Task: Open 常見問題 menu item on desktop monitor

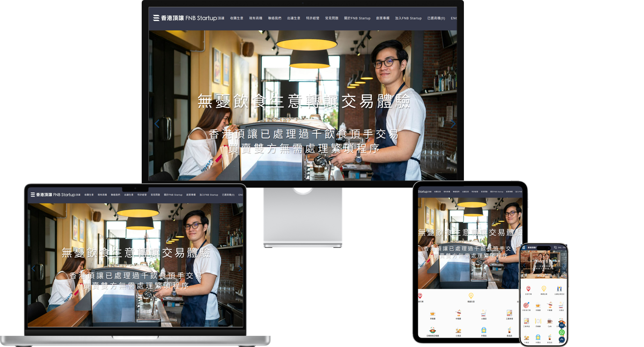Action: [332, 18]
